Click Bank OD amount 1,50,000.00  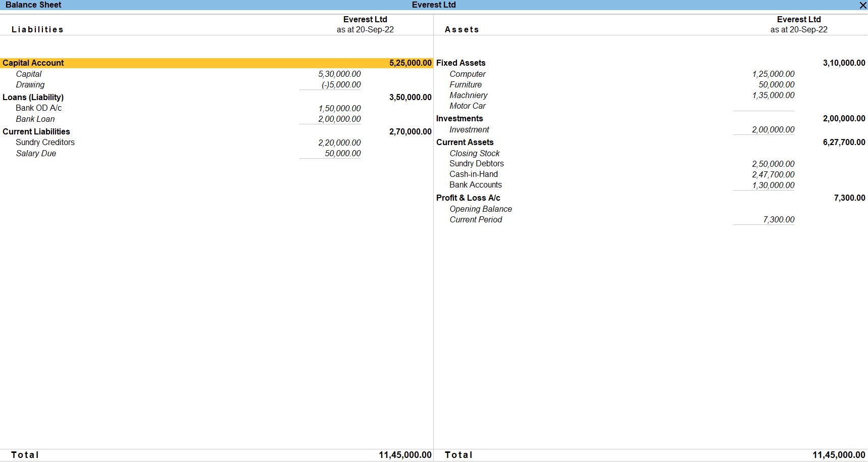point(339,109)
